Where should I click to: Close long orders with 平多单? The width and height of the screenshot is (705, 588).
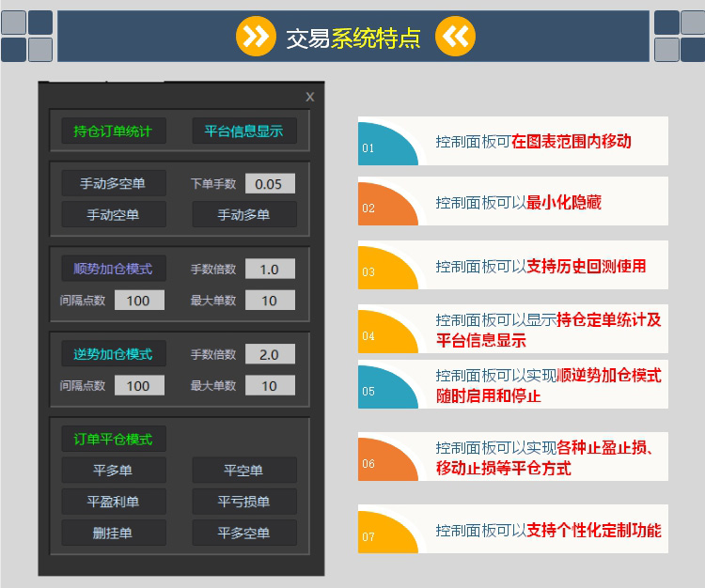point(114,470)
